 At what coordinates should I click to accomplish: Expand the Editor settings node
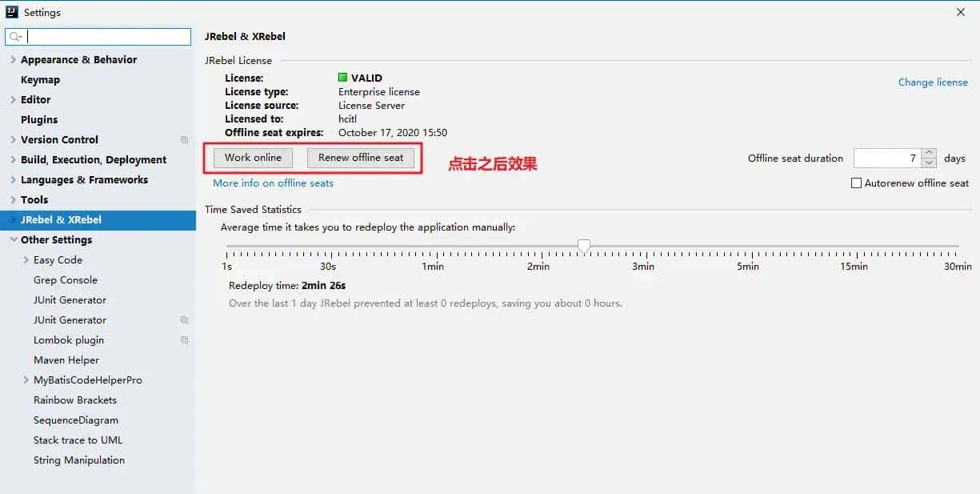coord(13,100)
